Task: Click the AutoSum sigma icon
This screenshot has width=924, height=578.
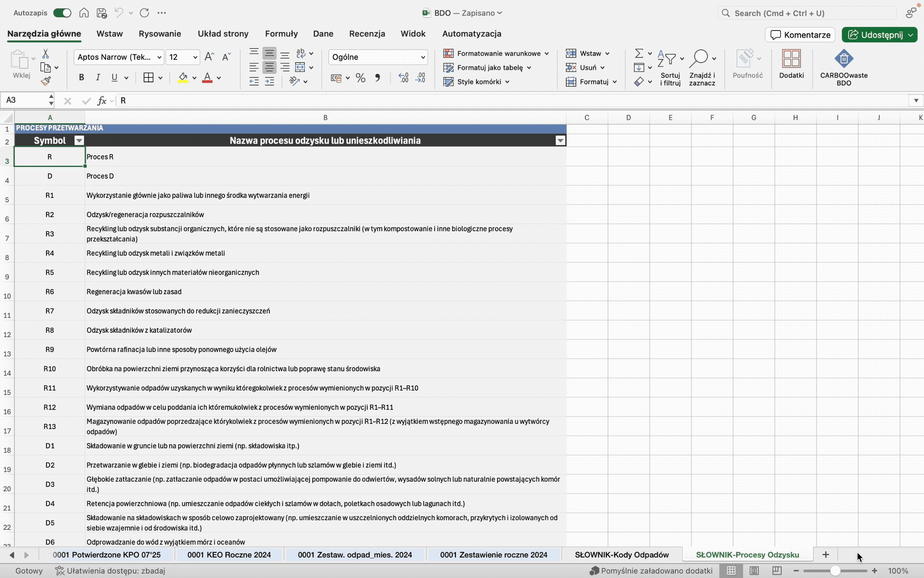Action: click(x=639, y=53)
